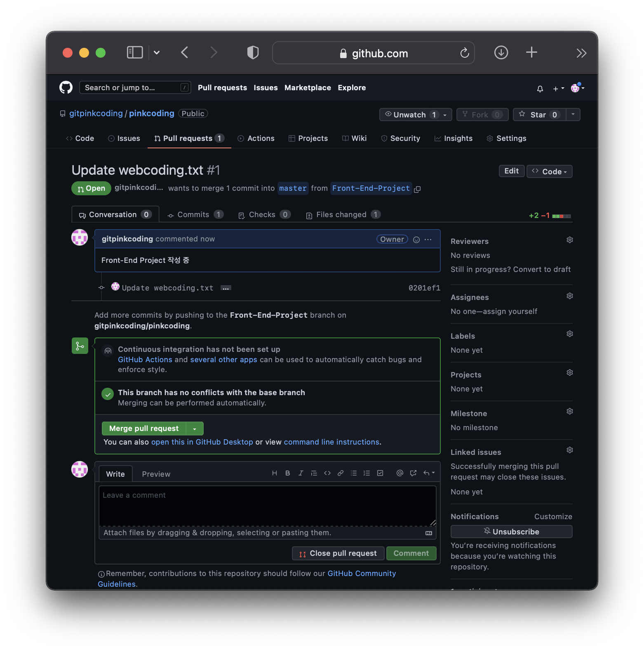644x651 pixels.
Task: Open the saved replies dropdown
Action: [x=429, y=473]
